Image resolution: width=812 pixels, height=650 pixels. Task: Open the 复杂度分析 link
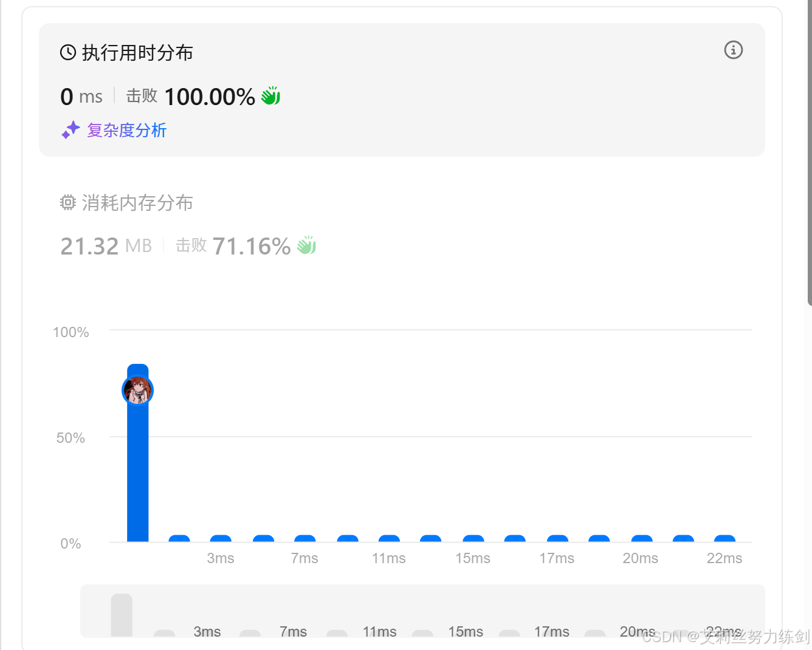pos(126,130)
